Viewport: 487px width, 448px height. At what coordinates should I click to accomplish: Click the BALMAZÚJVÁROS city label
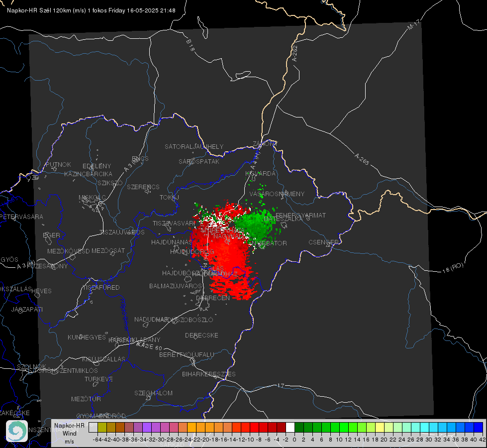[x=176, y=286]
